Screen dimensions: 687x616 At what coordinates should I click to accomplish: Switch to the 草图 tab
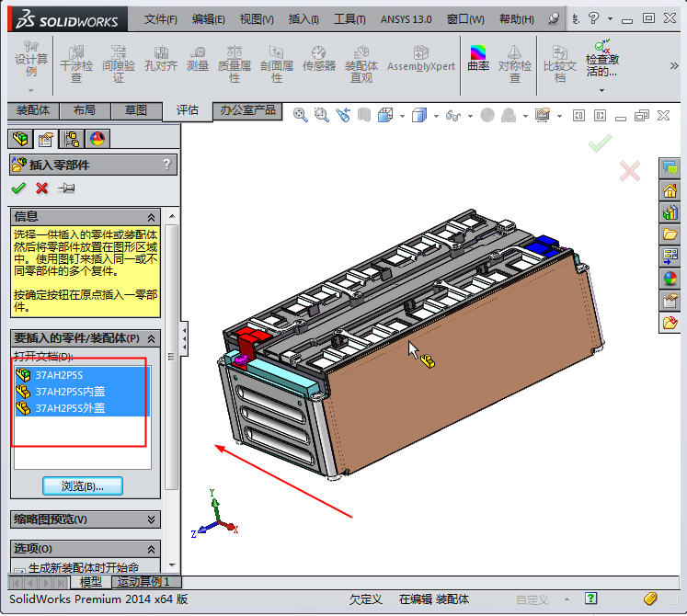click(x=135, y=110)
